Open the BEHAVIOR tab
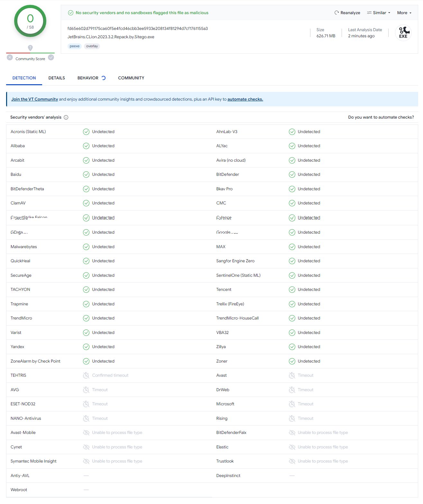This screenshot has height=504, width=423. [88, 78]
